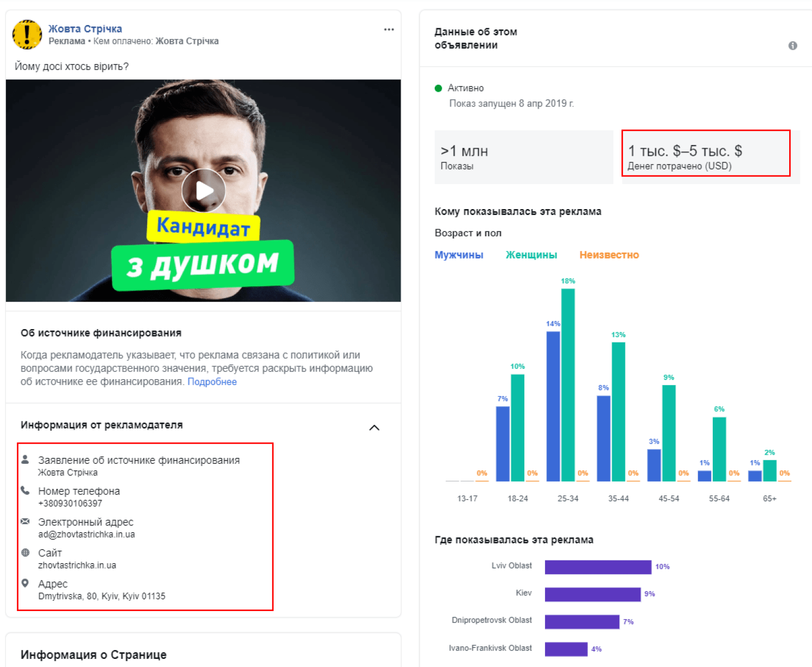The height and width of the screenshot is (667, 812).
Task: Select the Показ запущен 8 апр 2019 text
Action: [x=511, y=103]
